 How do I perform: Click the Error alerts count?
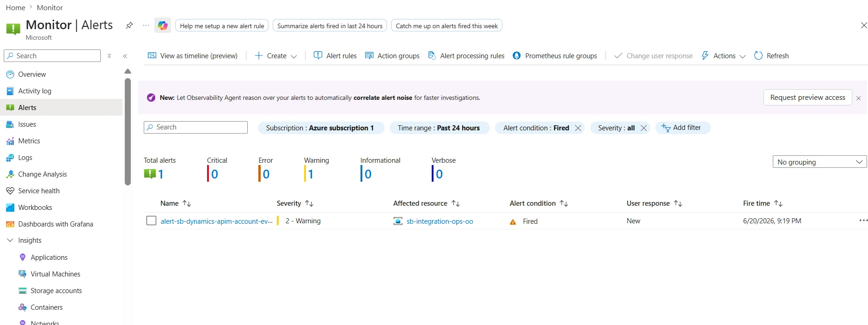(x=266, y=174)
